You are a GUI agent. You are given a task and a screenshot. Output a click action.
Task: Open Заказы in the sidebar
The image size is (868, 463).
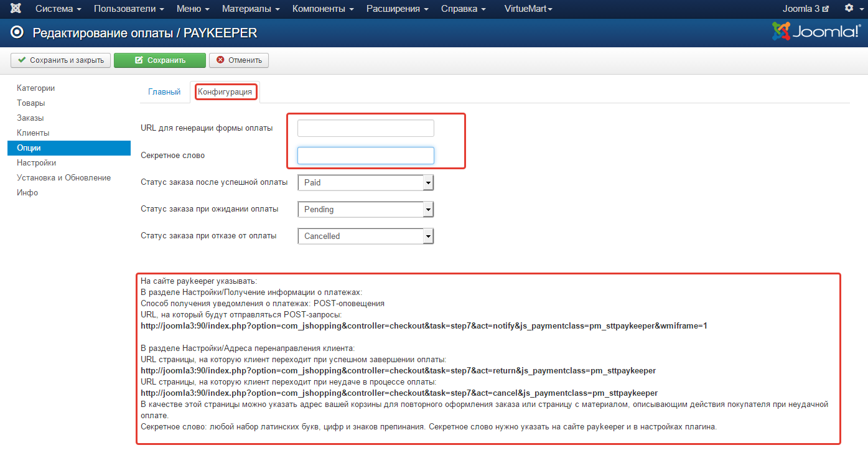(30, 118)
